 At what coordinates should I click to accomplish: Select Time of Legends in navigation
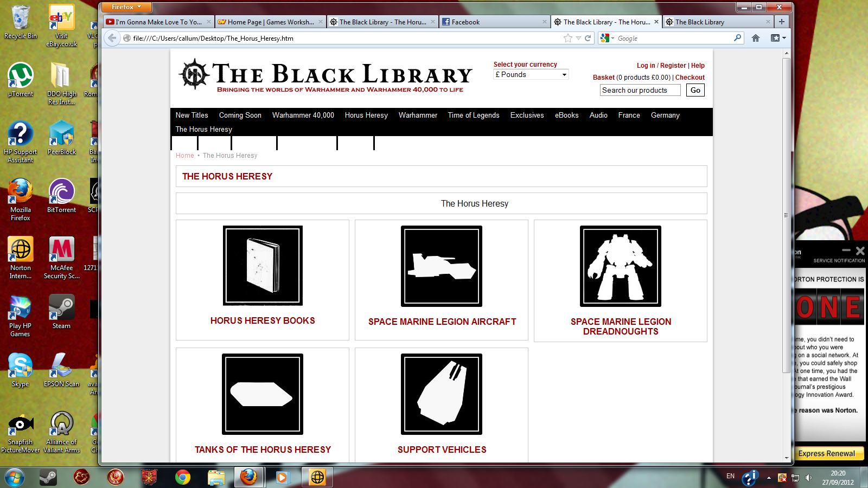[474, 115]
